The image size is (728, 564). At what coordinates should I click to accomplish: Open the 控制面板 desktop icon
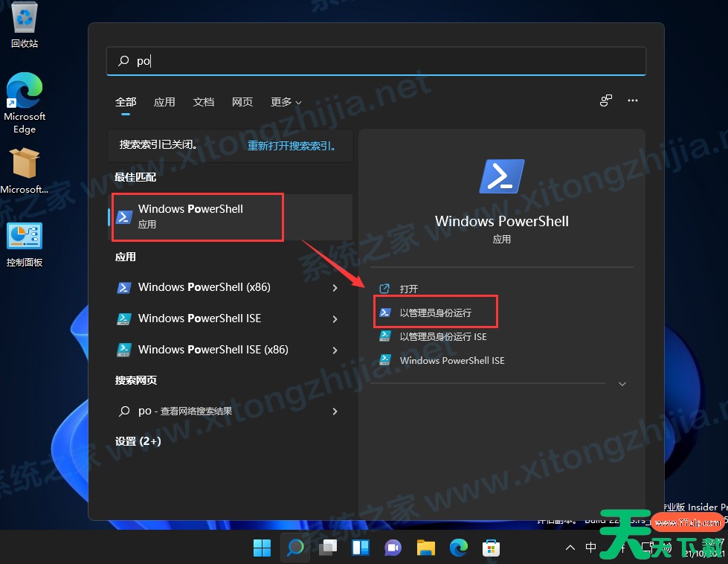pos(25,244)
